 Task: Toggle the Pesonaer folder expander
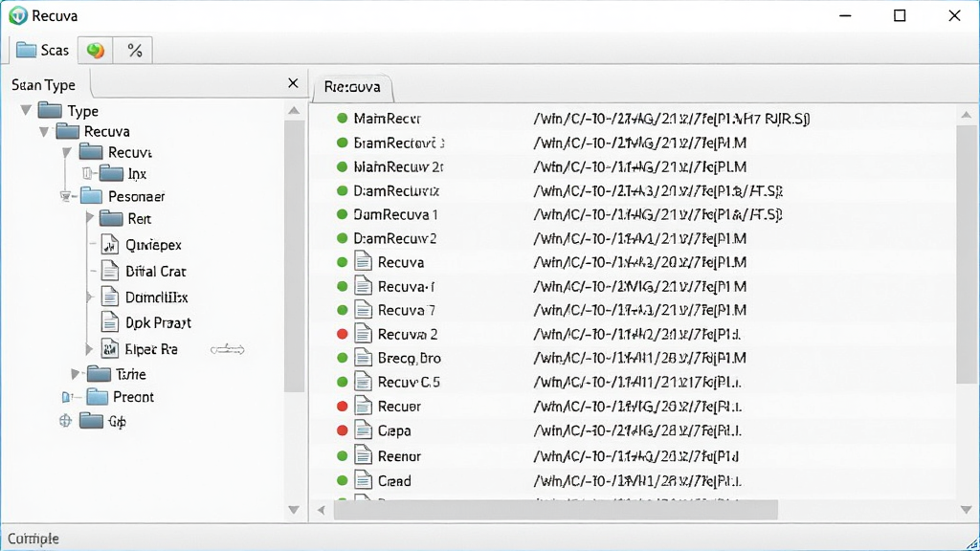[66, 196]
